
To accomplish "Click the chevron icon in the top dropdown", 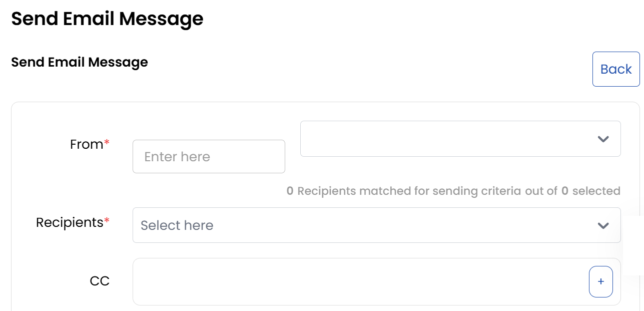I will (x=603, y=139).
